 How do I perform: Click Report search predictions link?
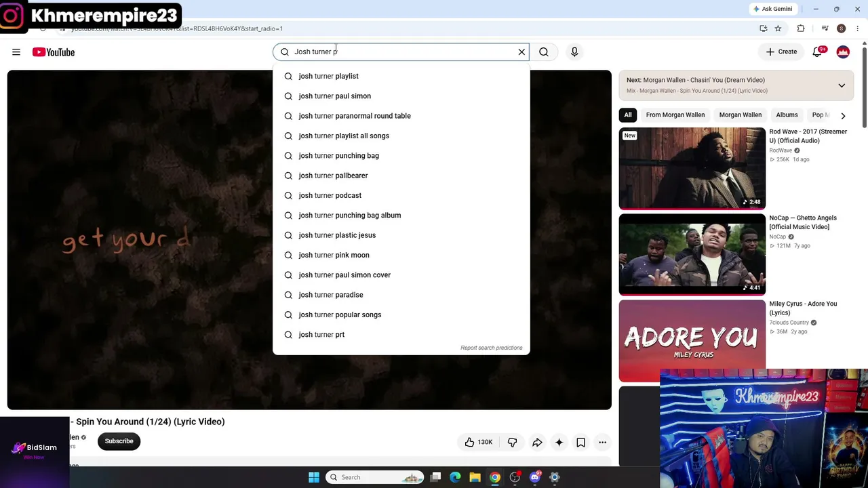click(492, 348)
